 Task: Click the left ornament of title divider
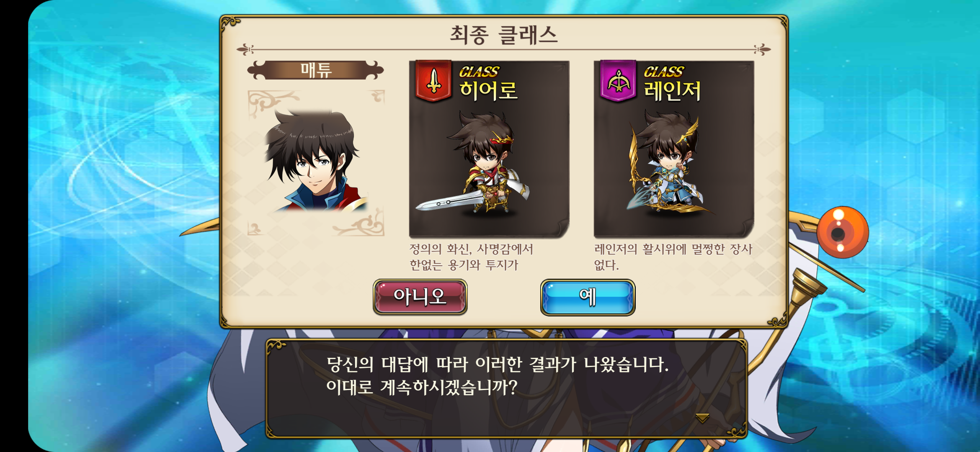[x=245, y=50]
